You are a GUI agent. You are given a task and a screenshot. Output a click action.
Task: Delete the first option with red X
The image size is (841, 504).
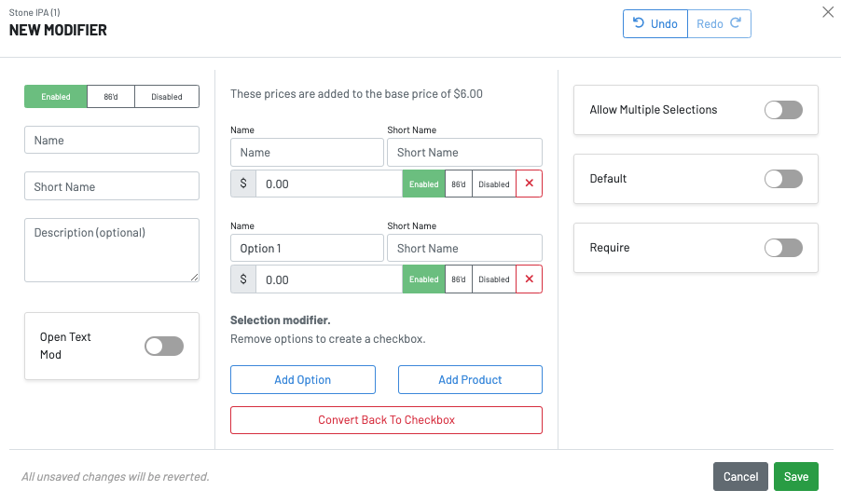click(x=530, y=184)
